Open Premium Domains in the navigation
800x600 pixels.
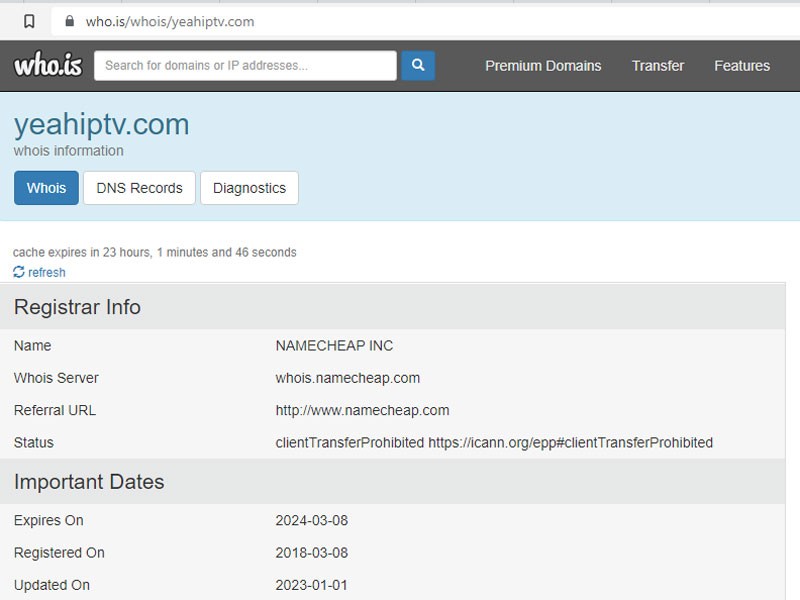543,66
